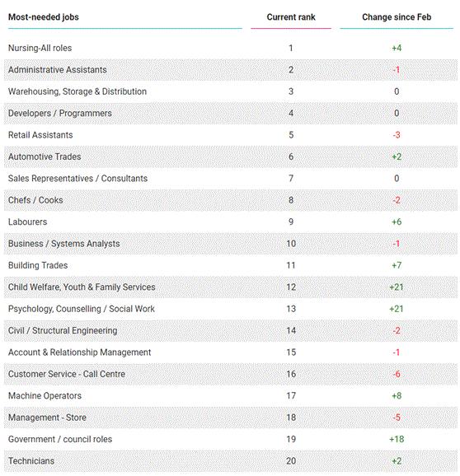The height and width of the screenshot is (476, 460).
Task: Click the +18 value for Government roles
Action: click(397, 439)
